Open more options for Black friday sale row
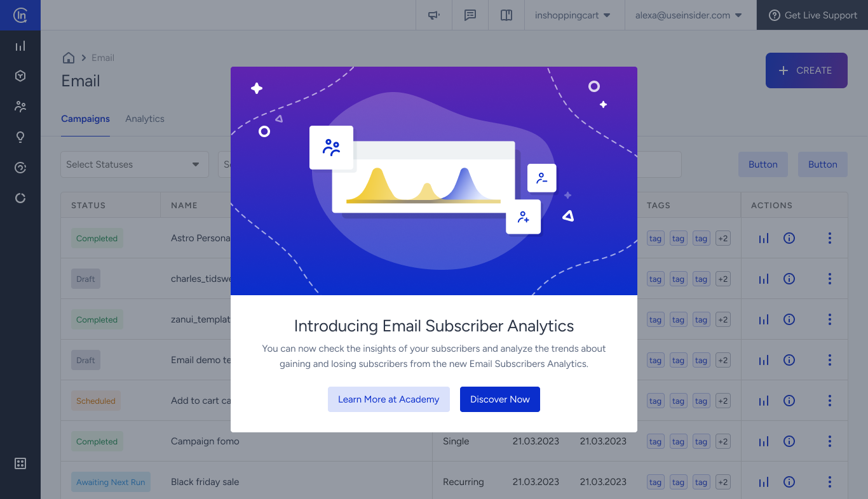 (830, 482)
